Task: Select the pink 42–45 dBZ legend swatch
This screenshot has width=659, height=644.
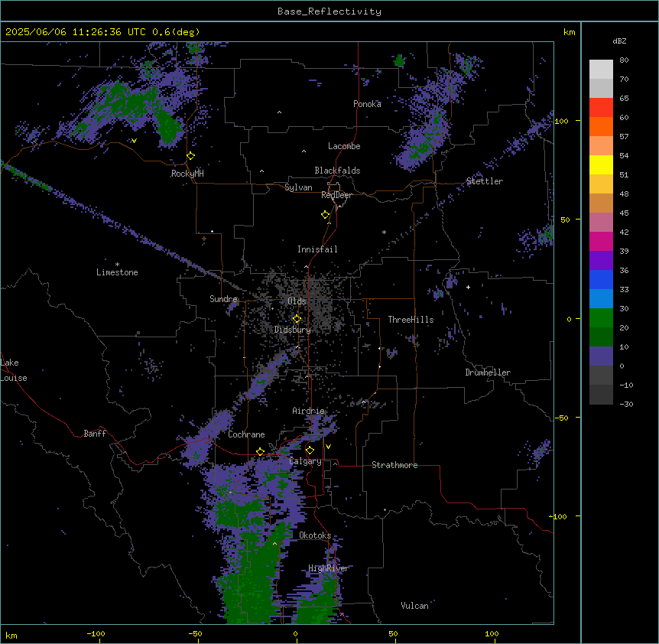Action: click(601, 223)
